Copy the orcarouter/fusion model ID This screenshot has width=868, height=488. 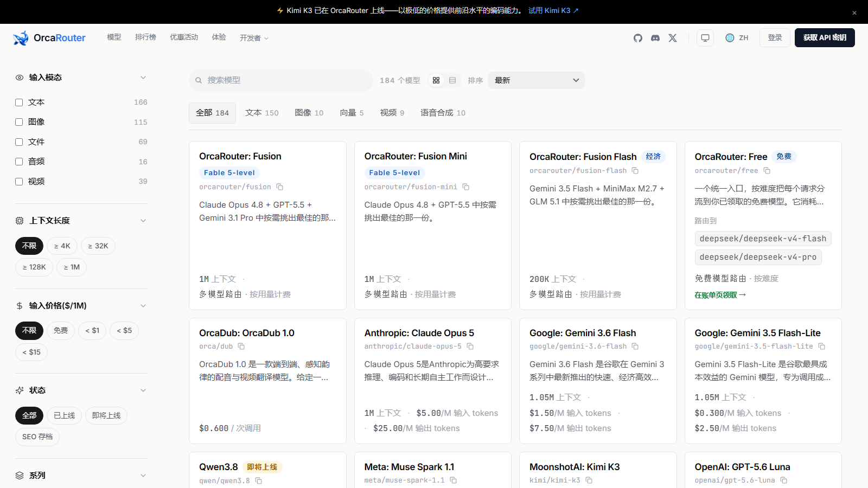coord(280,187)
